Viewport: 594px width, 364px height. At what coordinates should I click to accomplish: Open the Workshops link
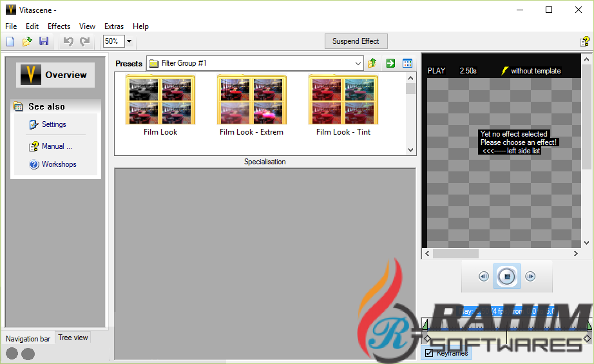[x=59, y=164]
